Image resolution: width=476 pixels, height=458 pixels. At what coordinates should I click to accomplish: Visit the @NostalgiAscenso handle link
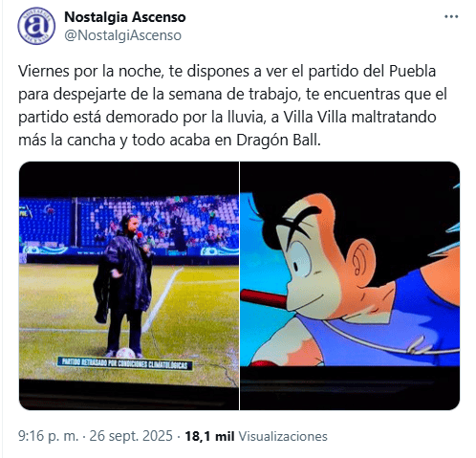(122, 35)
